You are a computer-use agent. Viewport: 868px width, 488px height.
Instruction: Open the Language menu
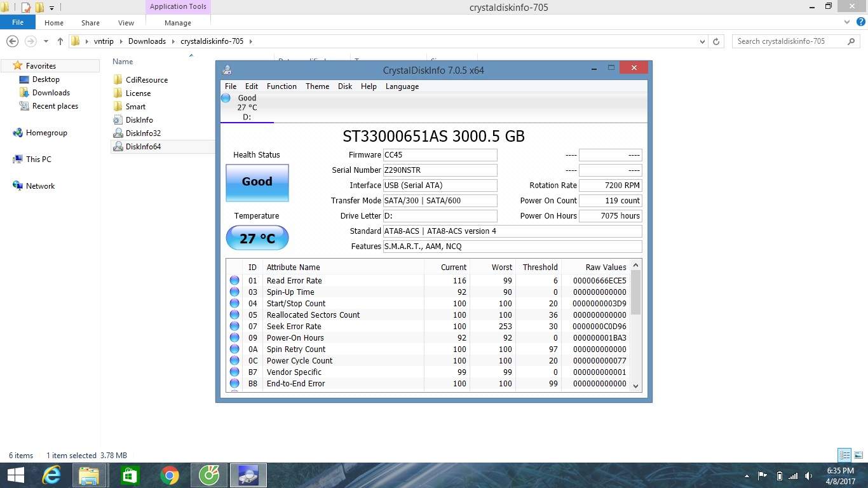[402, 86]
